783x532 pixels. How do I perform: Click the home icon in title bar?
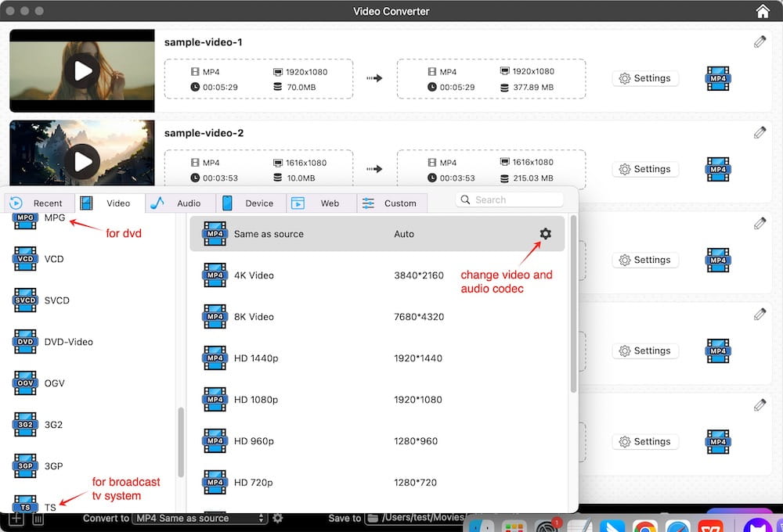(x=763, y=11)
